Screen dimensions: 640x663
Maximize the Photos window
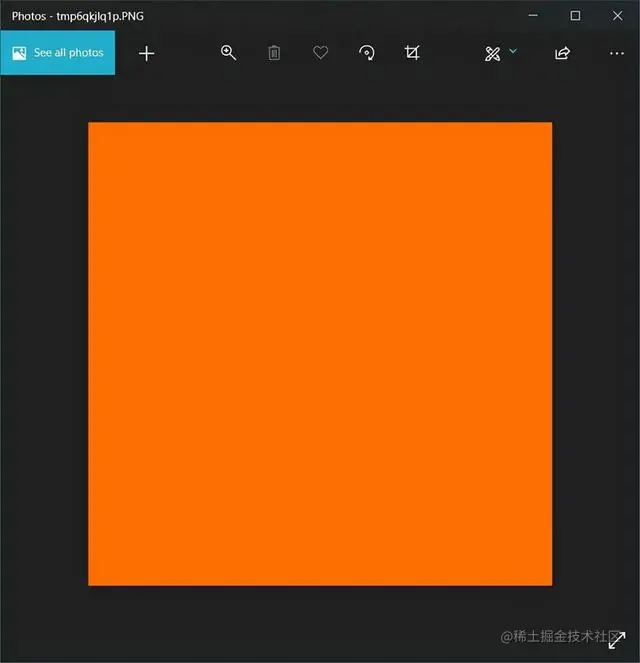pos(575,16)
